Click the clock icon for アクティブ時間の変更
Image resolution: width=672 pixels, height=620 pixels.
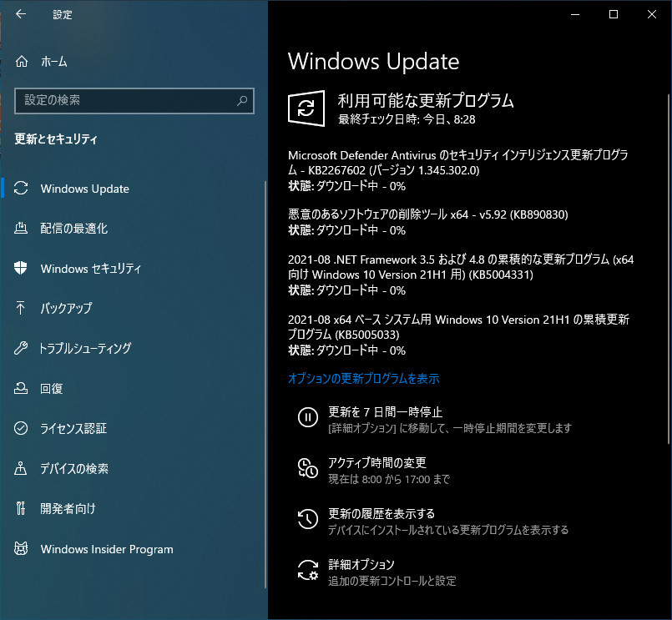[x=308, y=468]
